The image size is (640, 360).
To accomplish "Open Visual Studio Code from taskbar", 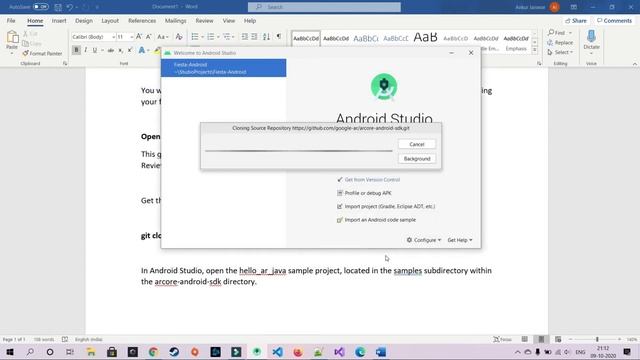I will point(278,352).
